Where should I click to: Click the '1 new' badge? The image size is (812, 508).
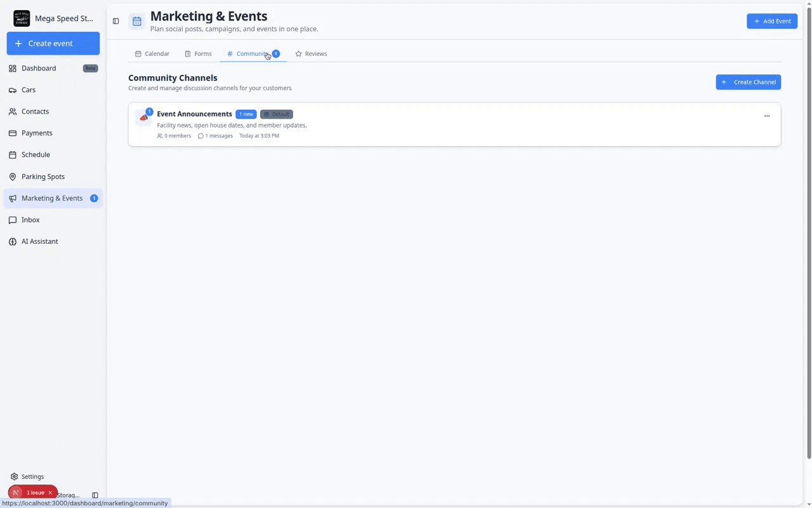(x=246, y=114)
